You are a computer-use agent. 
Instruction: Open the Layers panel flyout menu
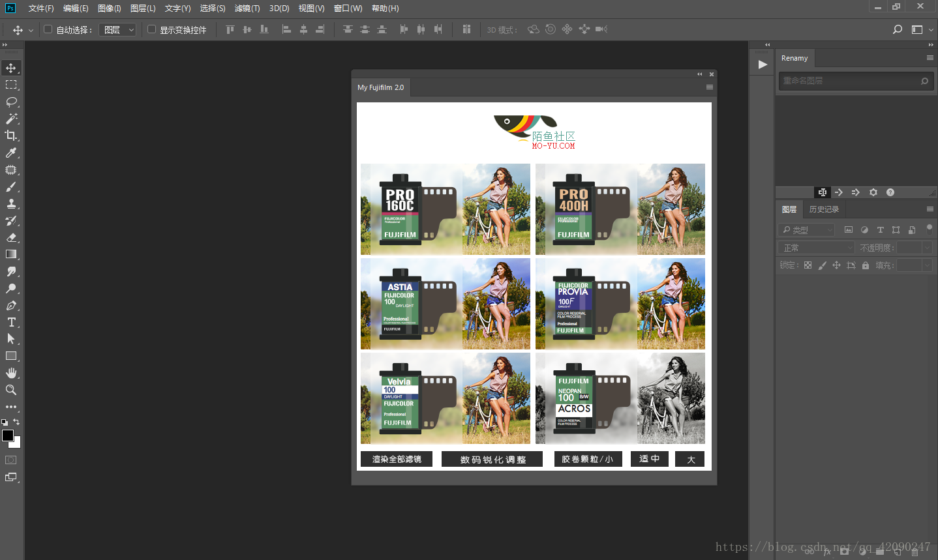point(930,209)
